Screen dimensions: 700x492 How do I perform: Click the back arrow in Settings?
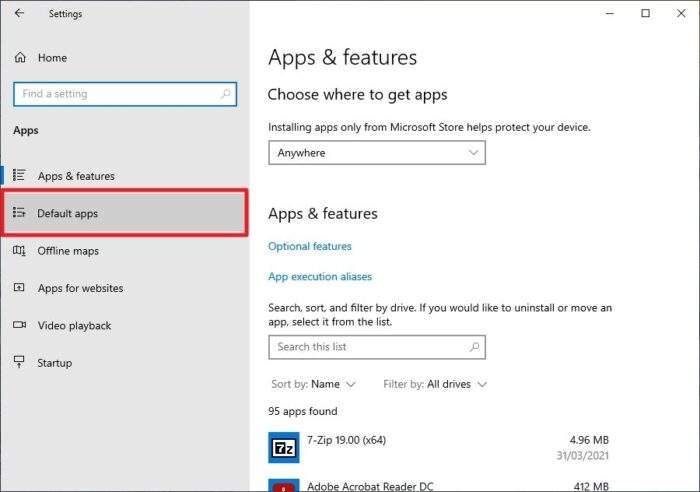19,13
